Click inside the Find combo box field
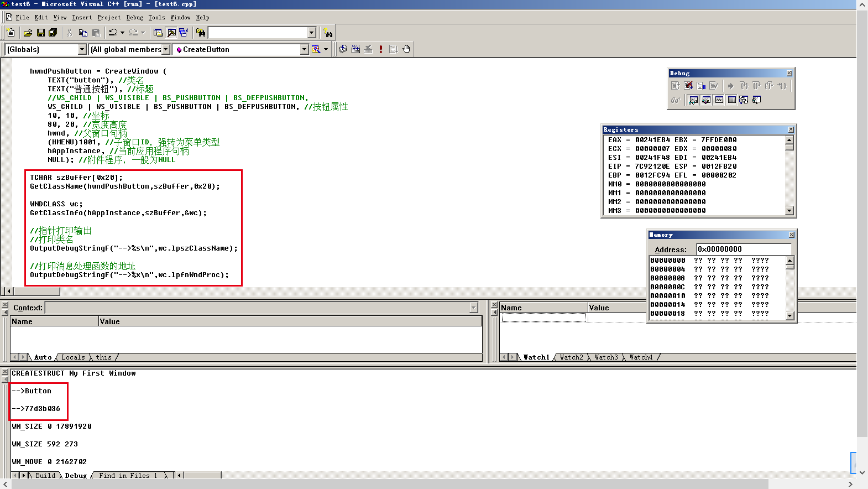 pos(258,33)
